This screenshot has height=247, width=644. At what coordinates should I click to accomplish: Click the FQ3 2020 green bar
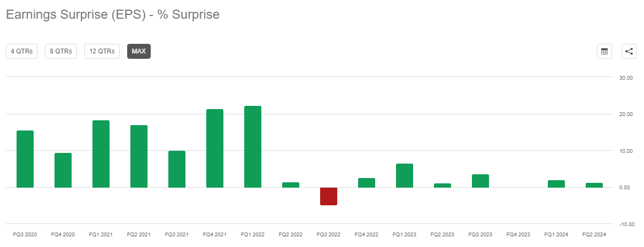pyautogui.click(x=25, y=159)
